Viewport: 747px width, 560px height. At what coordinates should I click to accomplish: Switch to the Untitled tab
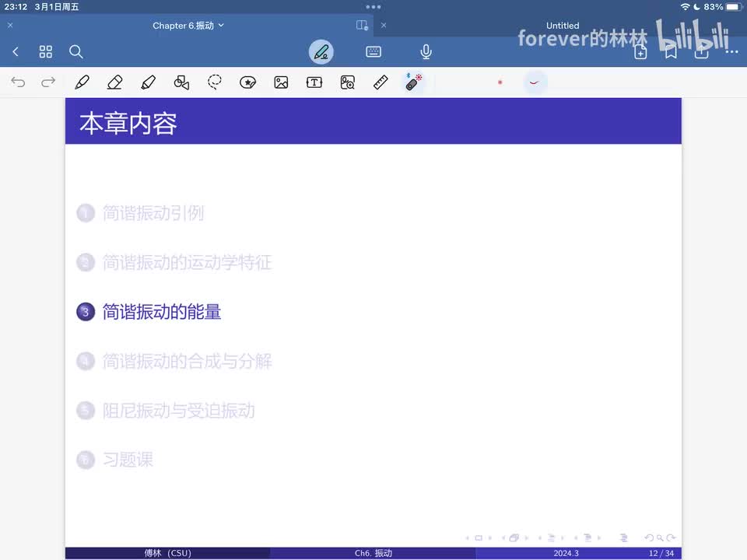tap(563, 26)
